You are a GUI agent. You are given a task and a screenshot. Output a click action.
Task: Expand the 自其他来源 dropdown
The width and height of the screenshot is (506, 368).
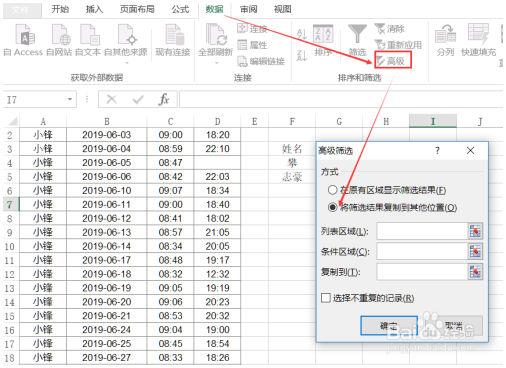(x=126, y=63)
